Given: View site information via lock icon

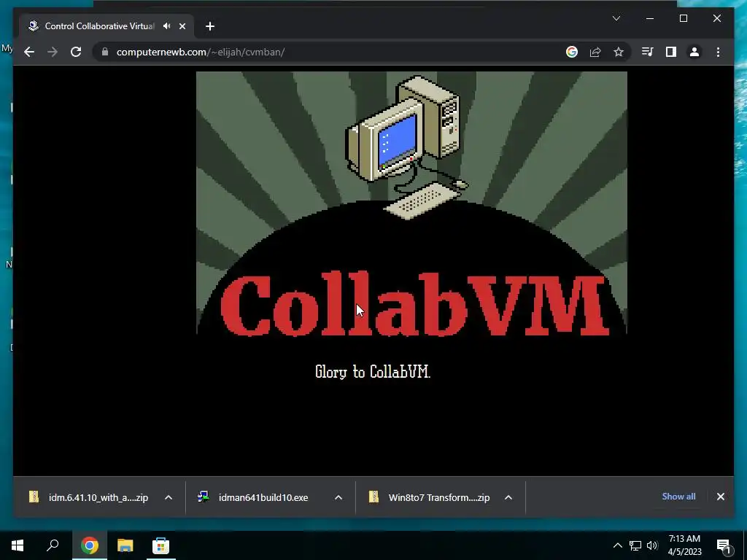Looking at the screenshot, I should 105,52.
